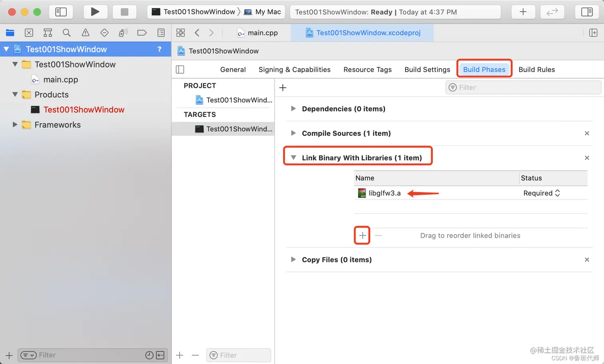Open the Test navigator diamond icon
Viewport: 604px width, 364px height.
pos(104,33)
